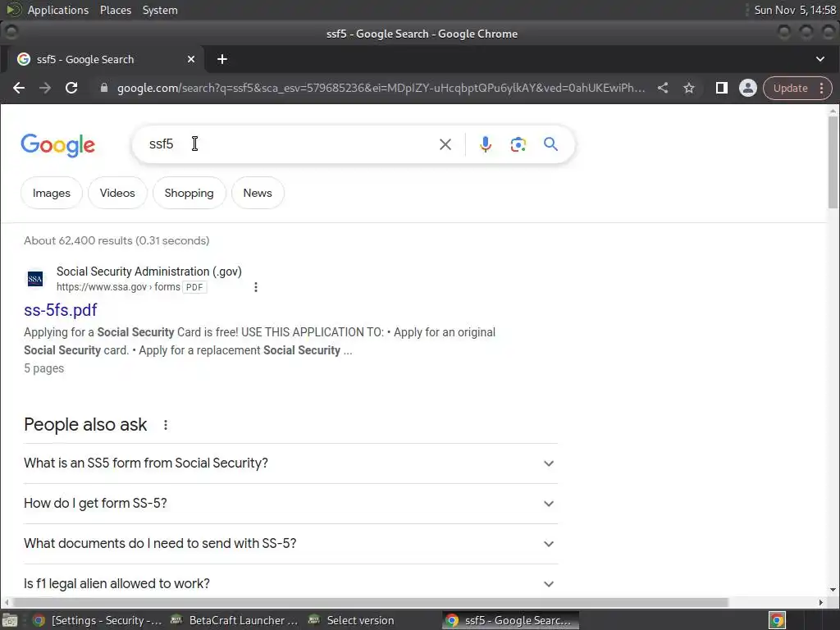
Task: Open a new tab with the plus
Action: pyautogui.click(x=222, y=59)
